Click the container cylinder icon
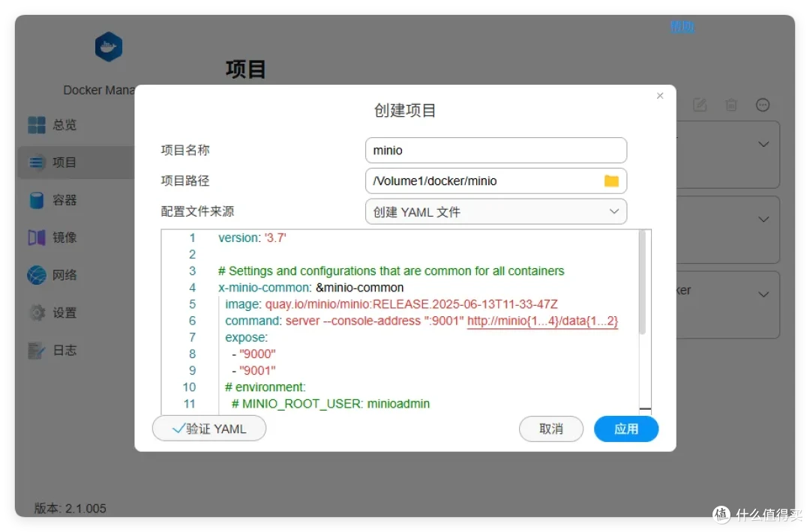Image resolution: width=810 pixels, height=532 pixels. 37,200
